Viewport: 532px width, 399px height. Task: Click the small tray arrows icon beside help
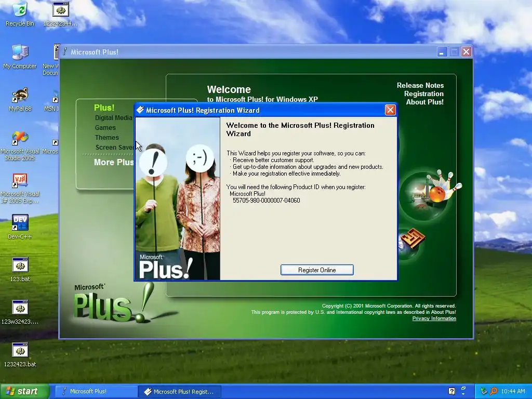click(463, 391)
